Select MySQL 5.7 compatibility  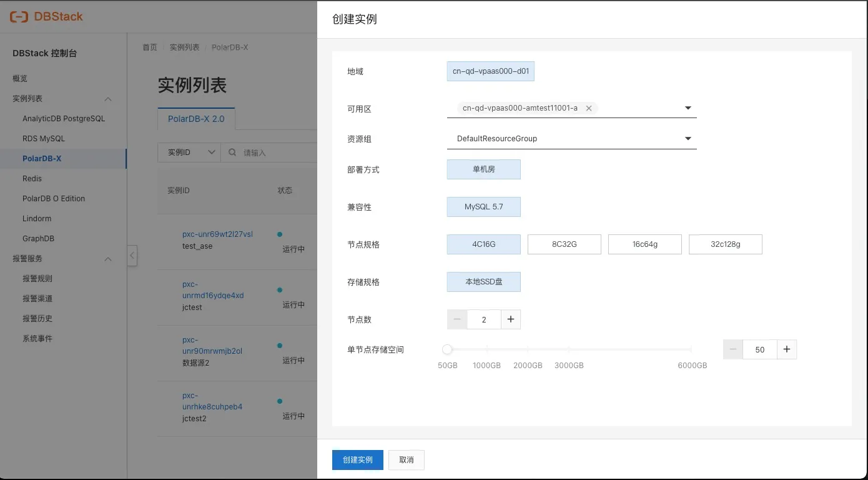tap(483, 207)
